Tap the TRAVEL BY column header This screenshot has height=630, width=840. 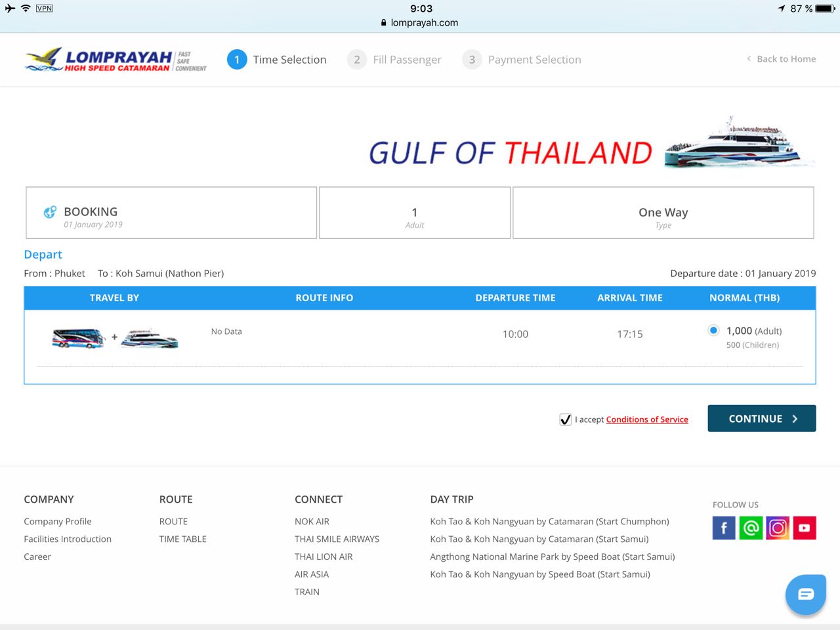[114, 298]
